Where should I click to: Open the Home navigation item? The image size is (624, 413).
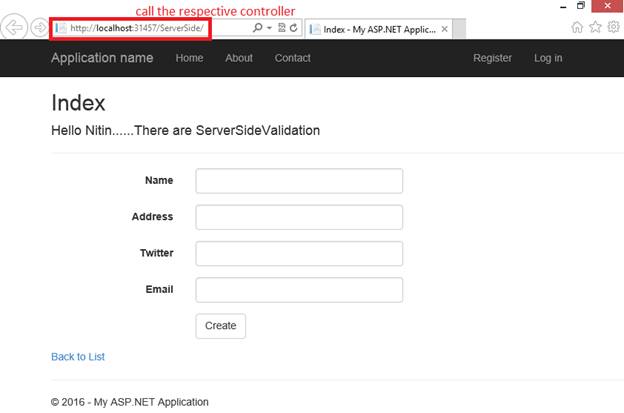tap(189, 58)
